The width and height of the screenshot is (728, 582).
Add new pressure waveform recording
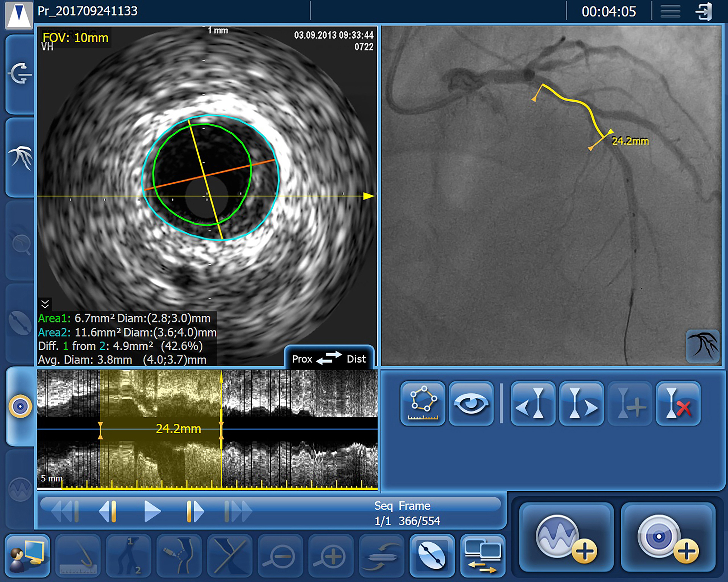coord(566,537)
